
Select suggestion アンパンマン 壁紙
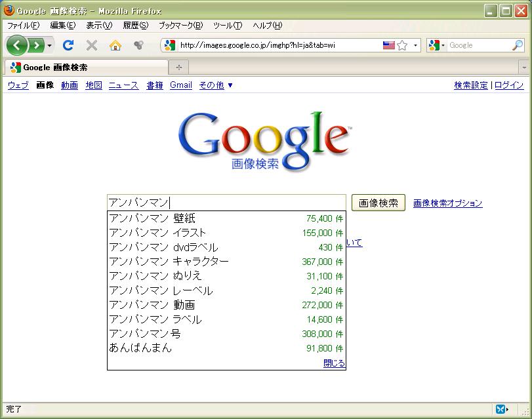(x=226, y=218)
